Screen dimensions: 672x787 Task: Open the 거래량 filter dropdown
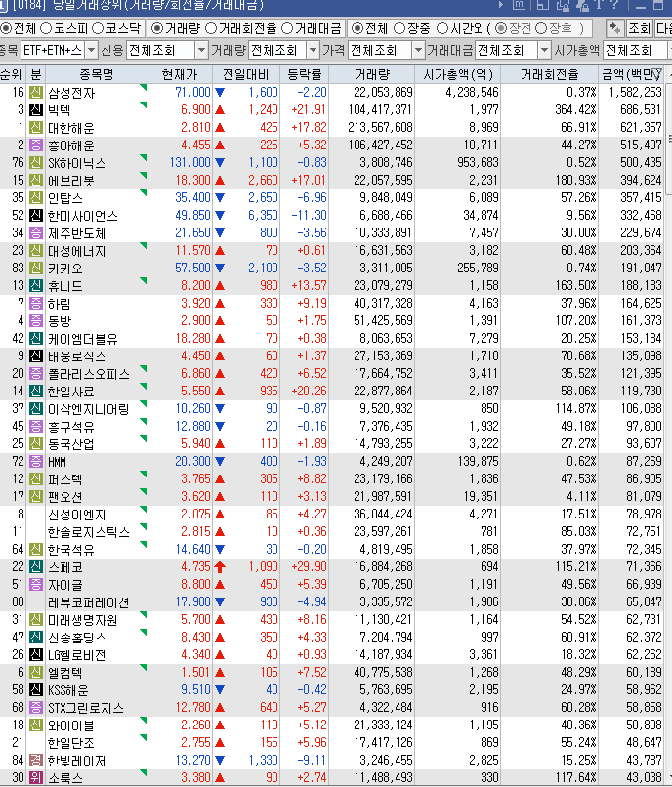(313, 50)
